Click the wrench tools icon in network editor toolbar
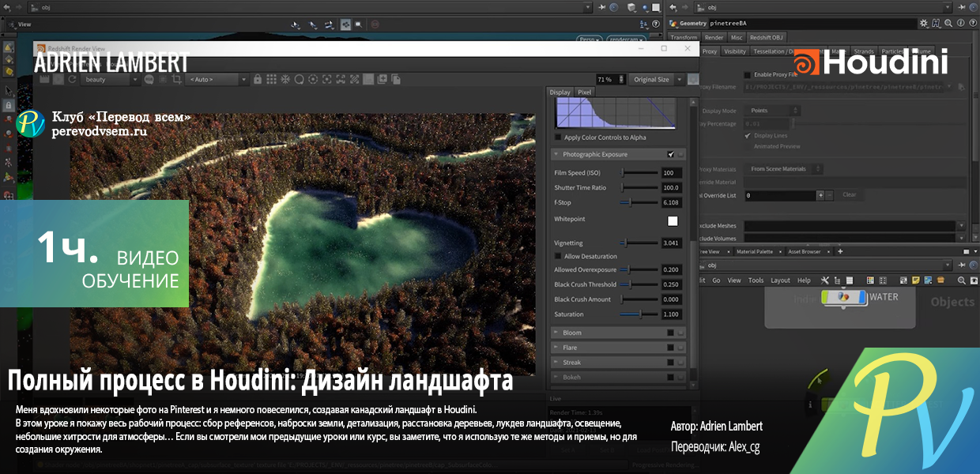Screen dimensions: 980x474 pyautogui.click(x=825, y=280)
